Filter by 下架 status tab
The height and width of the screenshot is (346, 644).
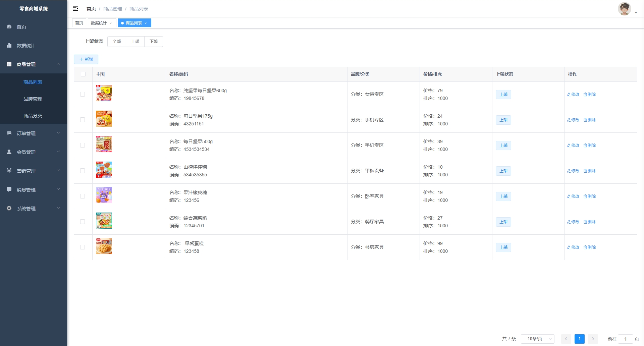pyautogui.click(x=154, y=42)
